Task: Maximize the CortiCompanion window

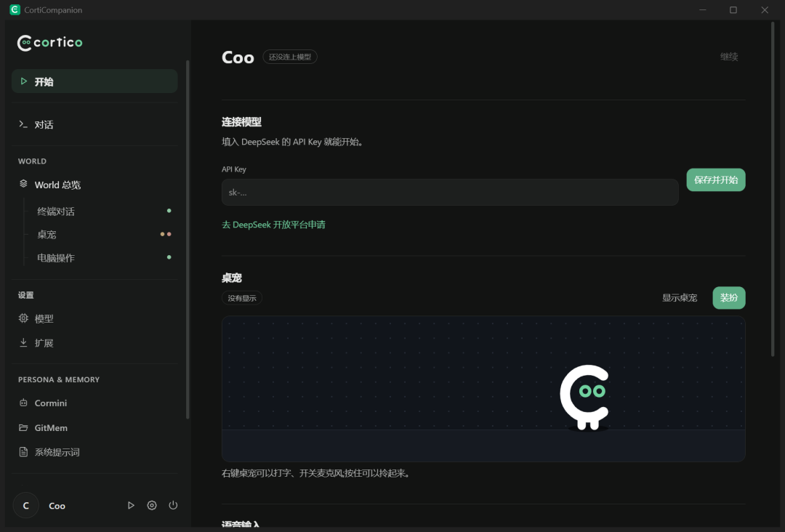Action: tap(733, 10)
